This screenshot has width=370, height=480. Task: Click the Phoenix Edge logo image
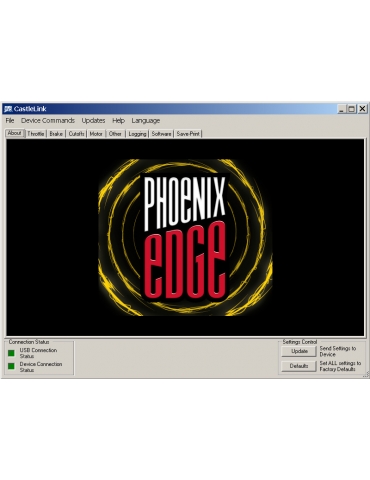(185, 237)
